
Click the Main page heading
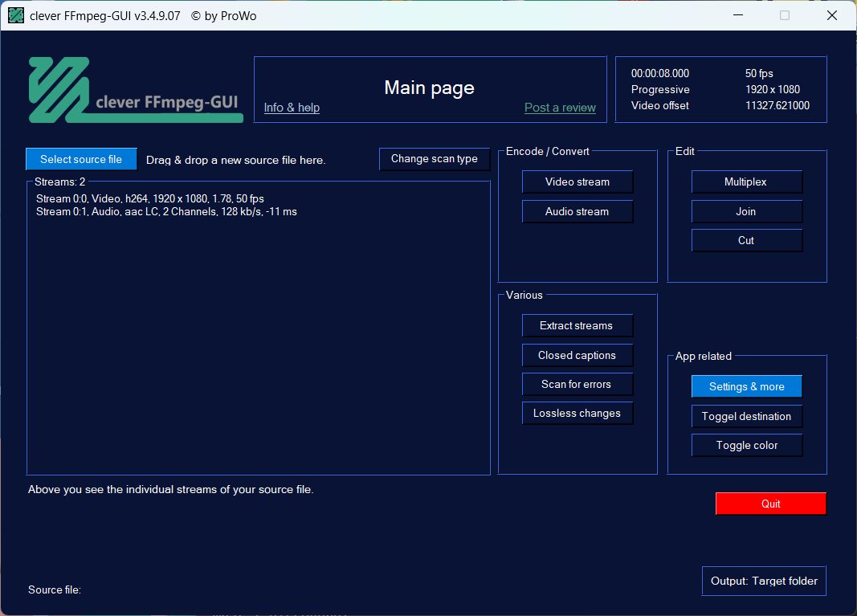429,88
